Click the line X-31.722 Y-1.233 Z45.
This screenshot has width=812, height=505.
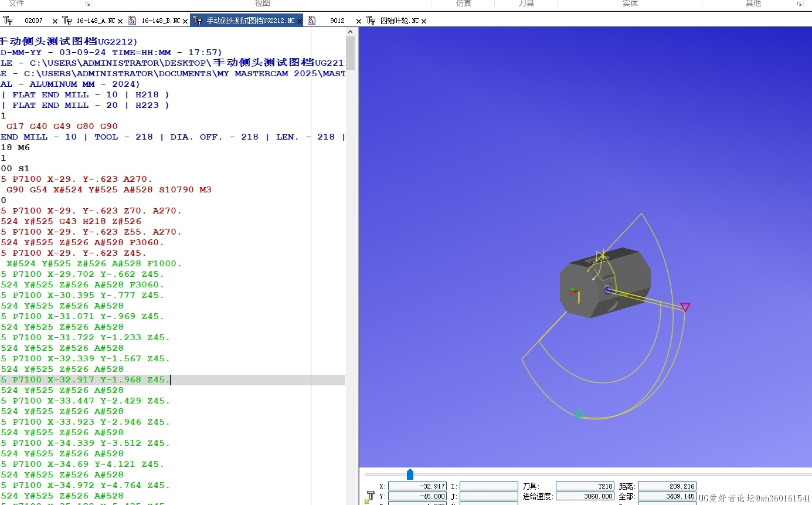click(x=85, y=338)
